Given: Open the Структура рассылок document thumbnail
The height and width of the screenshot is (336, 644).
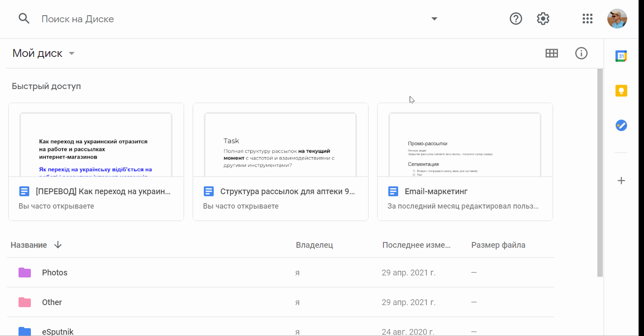Looking at the screenshot, I should click(280, 144).
